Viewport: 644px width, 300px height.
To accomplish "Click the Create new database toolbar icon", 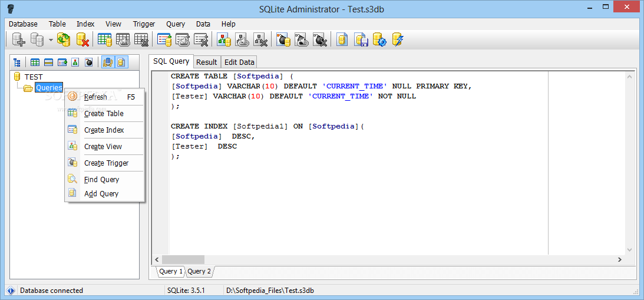I will coord(18,39).
